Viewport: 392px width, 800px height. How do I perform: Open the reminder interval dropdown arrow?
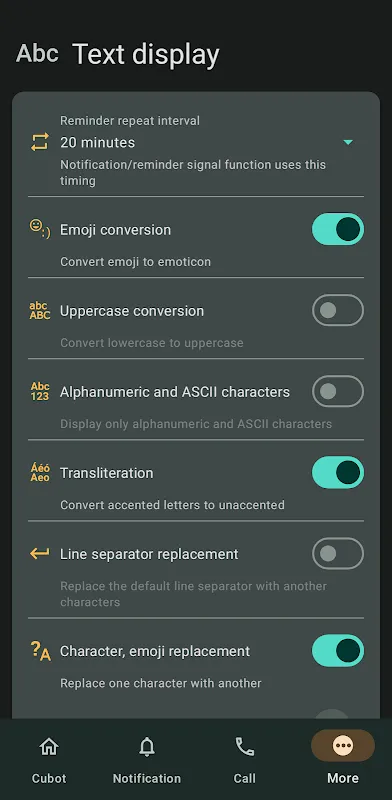[x=348, y=142]
